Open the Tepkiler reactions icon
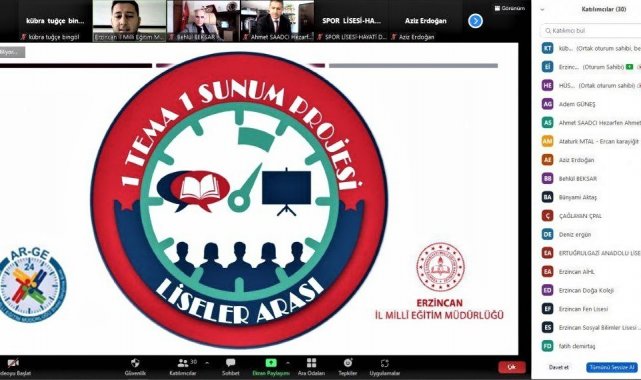 click(348, 363)
